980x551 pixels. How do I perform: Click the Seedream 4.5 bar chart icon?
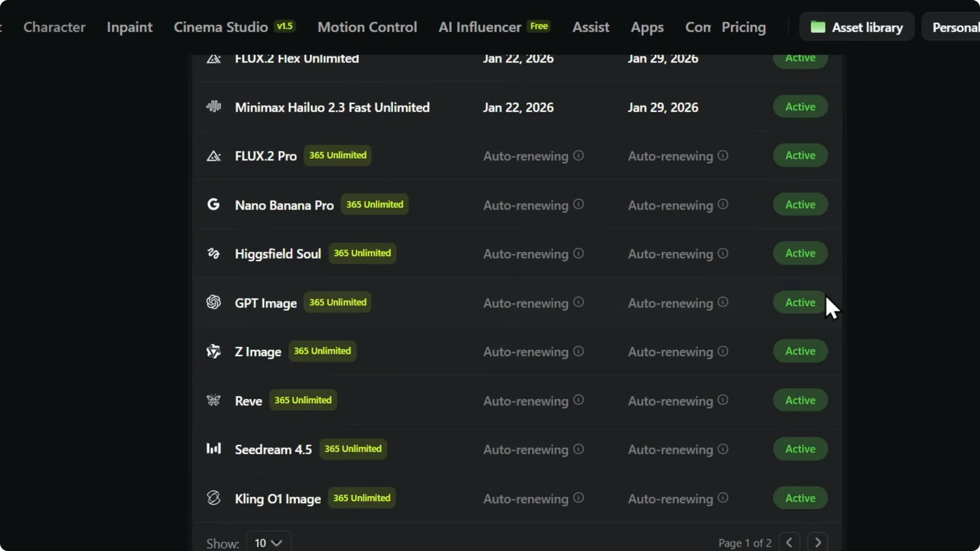(x=213, y=449)
